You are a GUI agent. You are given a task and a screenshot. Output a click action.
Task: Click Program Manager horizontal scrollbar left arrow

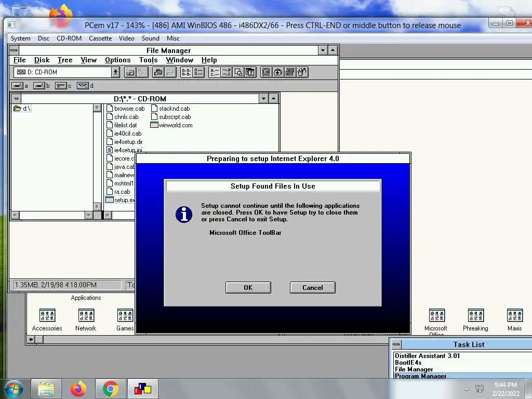[x=31, y=339]
